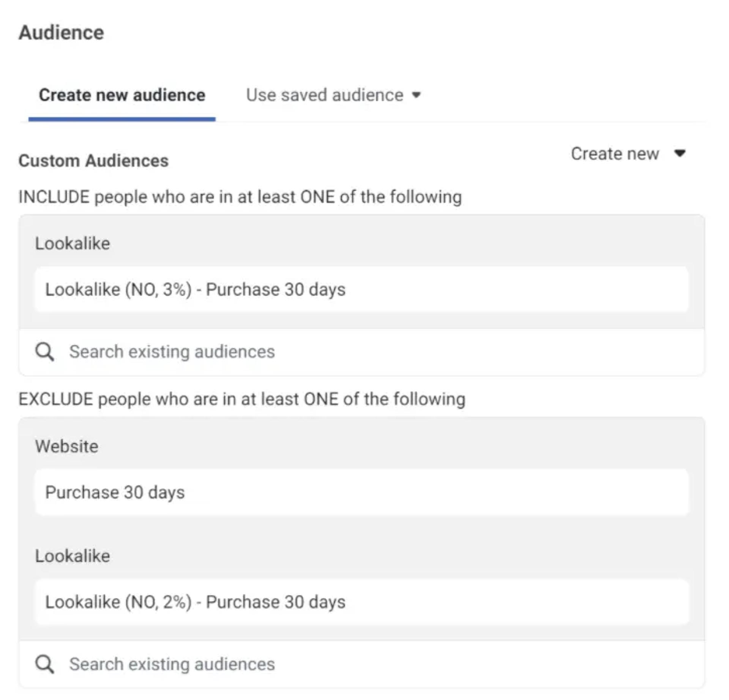Viewport: 729px width, 700px height.
Task: Select the Purchase 30 days excluded audience
Action: coord(361,492)
